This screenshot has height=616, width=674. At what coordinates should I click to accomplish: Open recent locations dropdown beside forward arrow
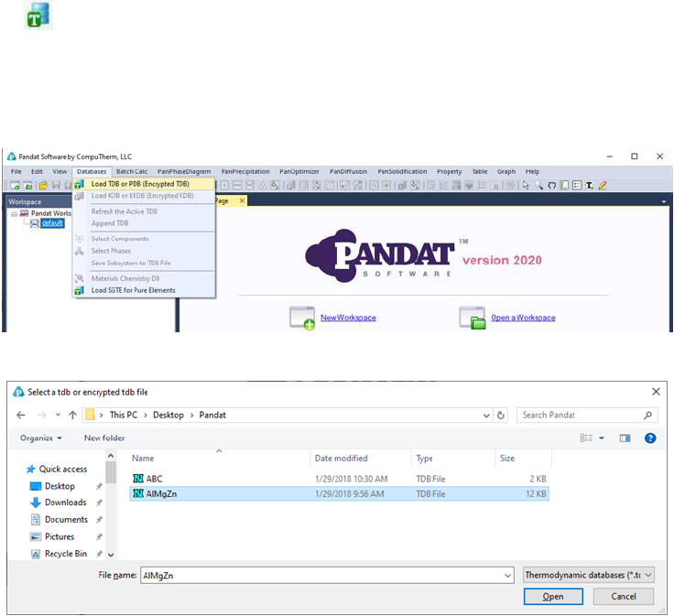click(58, 415)
